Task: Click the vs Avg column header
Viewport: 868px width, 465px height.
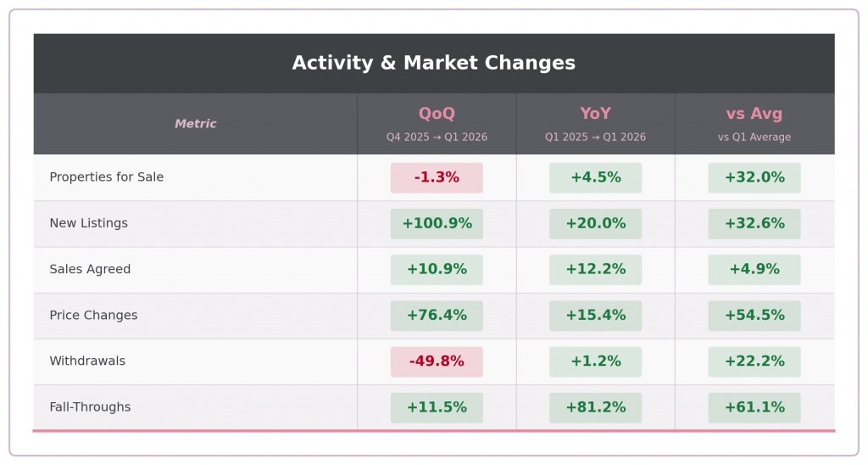Action: click(754, 115)
